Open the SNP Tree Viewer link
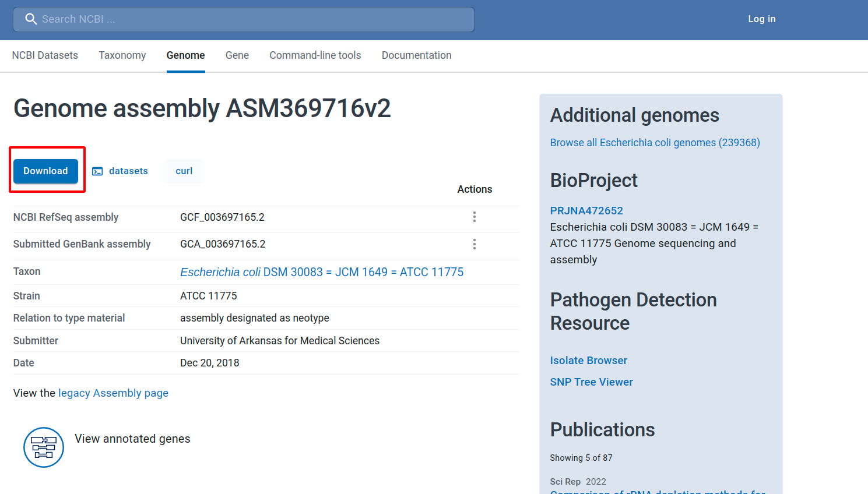 592,382
